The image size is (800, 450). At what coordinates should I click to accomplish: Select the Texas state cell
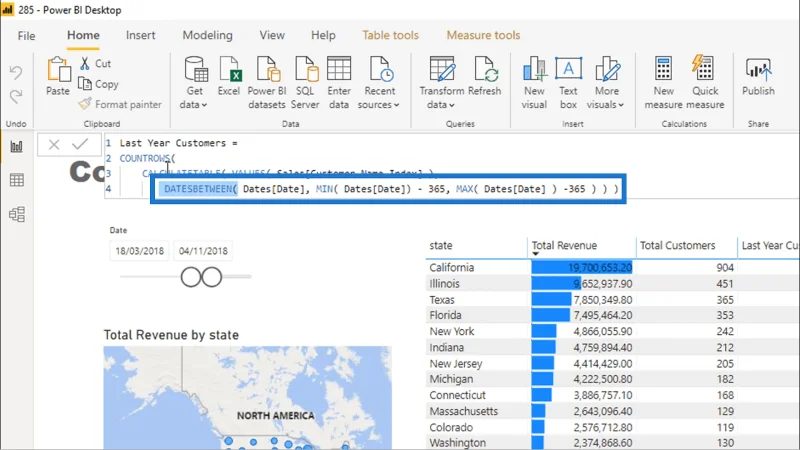click(442, 300)
